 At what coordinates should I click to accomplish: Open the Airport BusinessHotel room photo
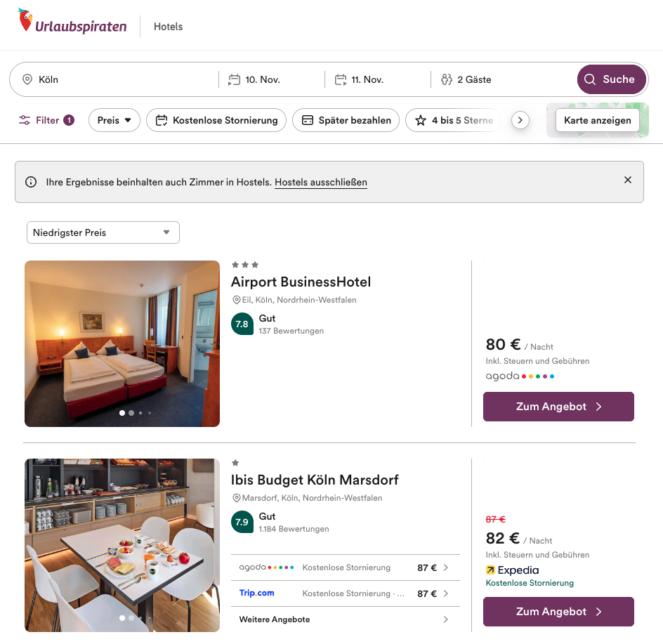(x=122, y=343)
